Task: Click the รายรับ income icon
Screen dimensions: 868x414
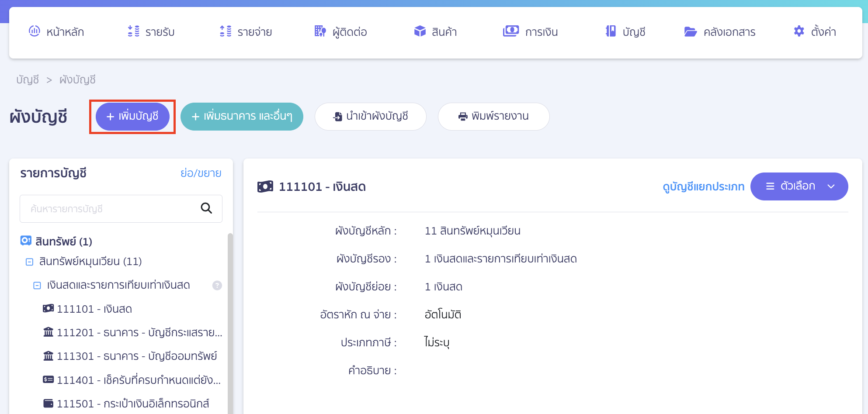Action: click(x=133, y=31)
